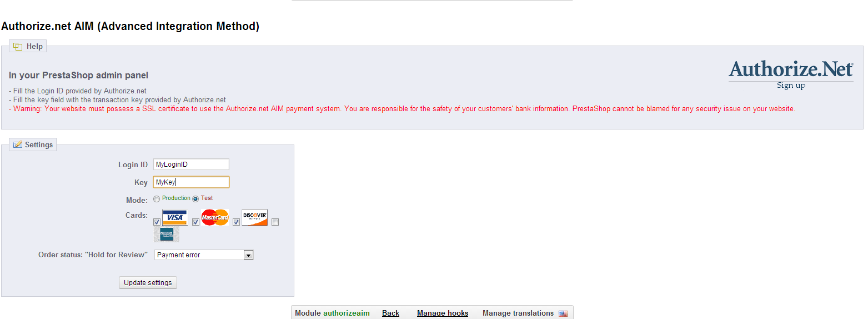Click the Discover card logo
Image resolution: width=868 pixels, height=319 pixels.
255,217
